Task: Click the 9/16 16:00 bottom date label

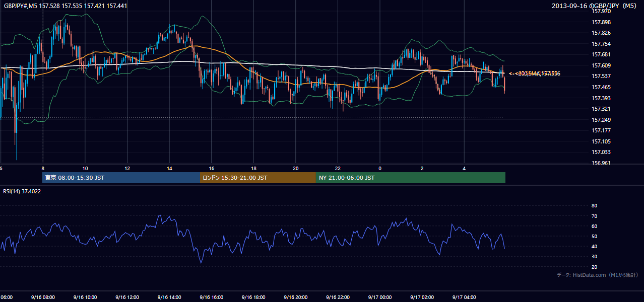Action: pos(211,297)
